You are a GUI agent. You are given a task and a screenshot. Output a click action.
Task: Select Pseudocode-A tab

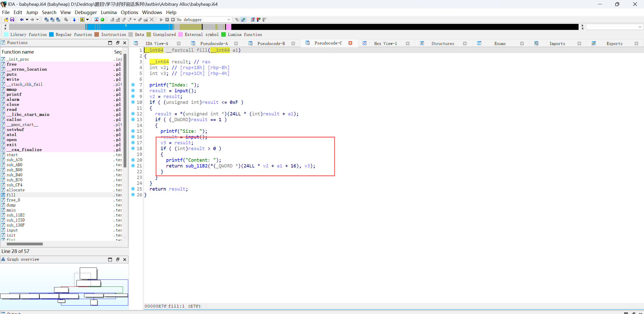click(214, 43)
